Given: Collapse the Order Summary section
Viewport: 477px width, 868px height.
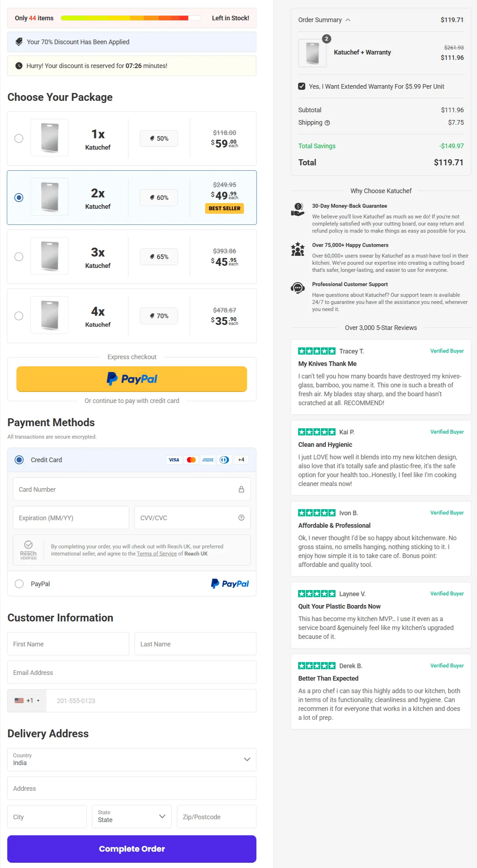Looking at the screenshot, I should [x=348, y=20].
